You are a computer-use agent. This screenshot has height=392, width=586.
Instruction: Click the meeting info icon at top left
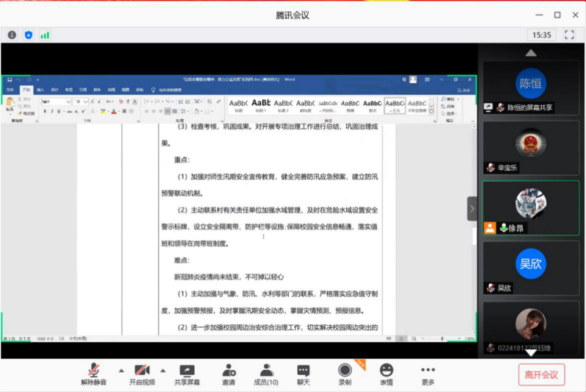pyautogui.click(x=12, y=35)
